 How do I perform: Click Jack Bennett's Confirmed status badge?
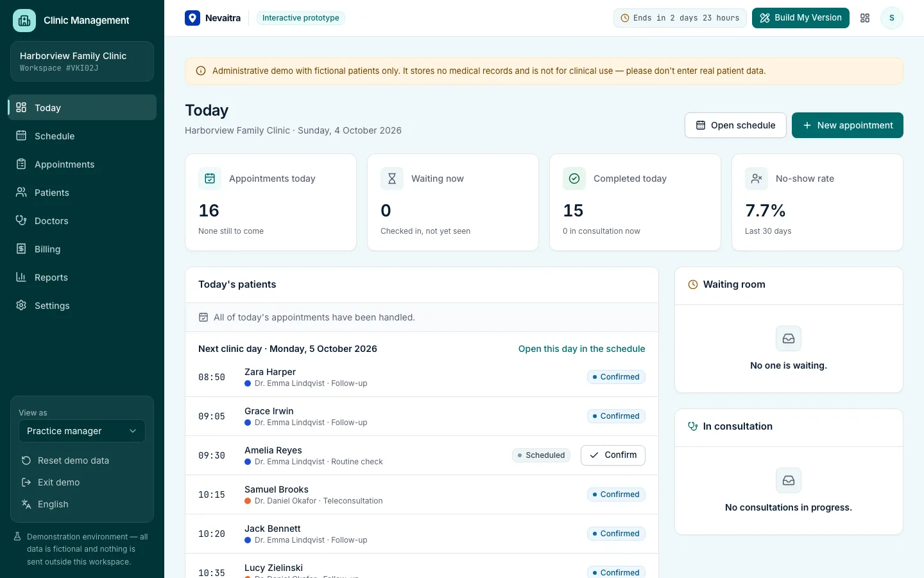(x=616, y=534)
